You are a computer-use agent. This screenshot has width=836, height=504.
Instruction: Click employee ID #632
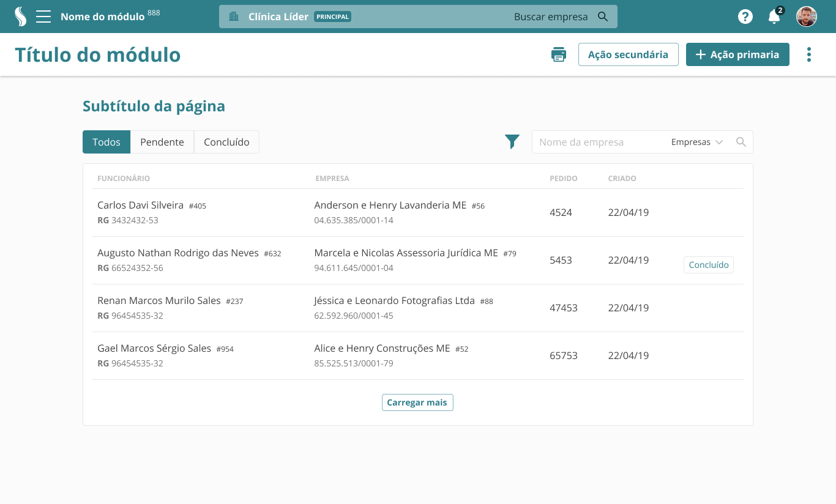click(272, 254)
